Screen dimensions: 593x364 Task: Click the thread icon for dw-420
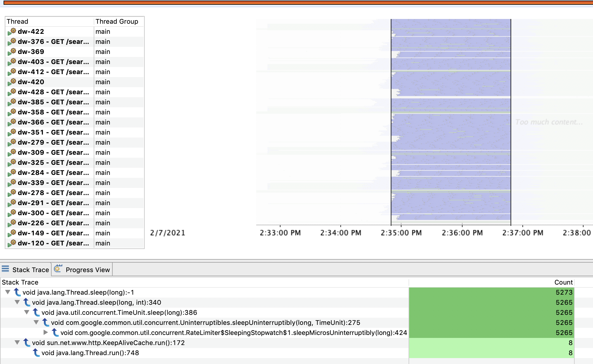coord(12,82)
